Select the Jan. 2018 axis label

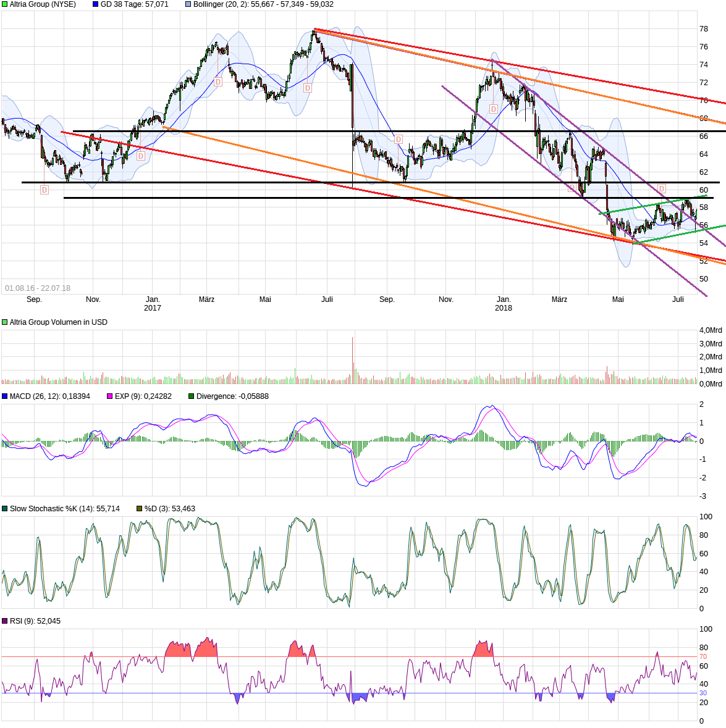coord(504,303)
